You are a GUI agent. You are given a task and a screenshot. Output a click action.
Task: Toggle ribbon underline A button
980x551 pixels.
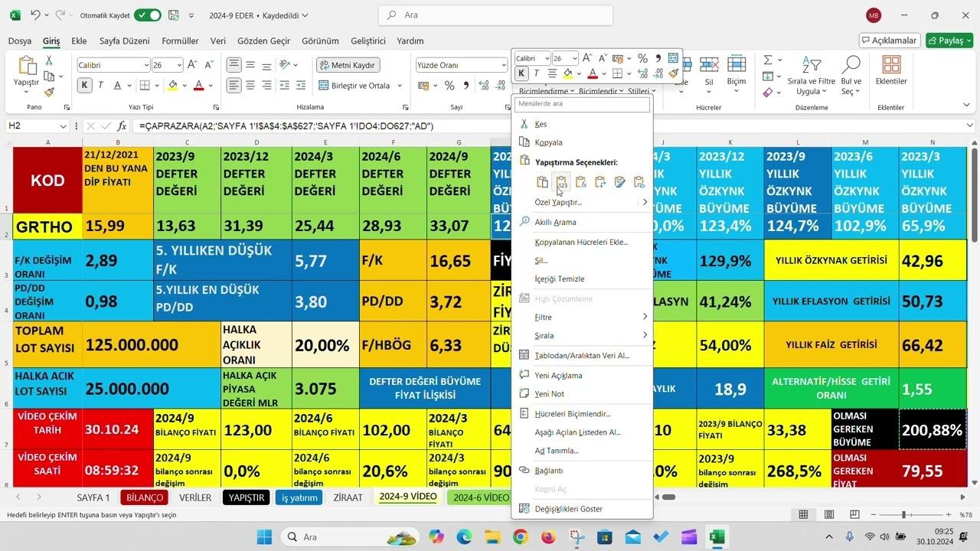click(118, 86)
